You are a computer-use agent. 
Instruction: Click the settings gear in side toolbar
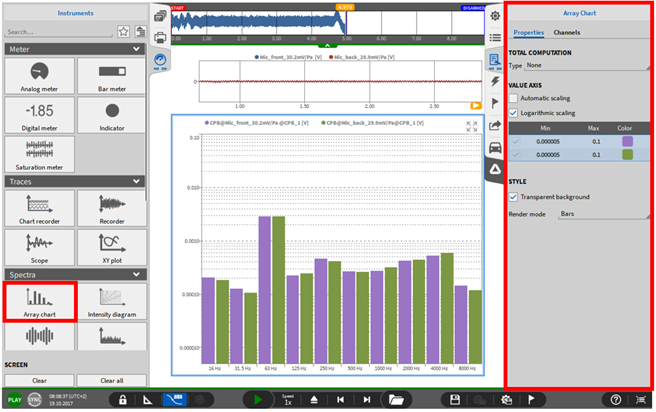(x=496, y=18)
